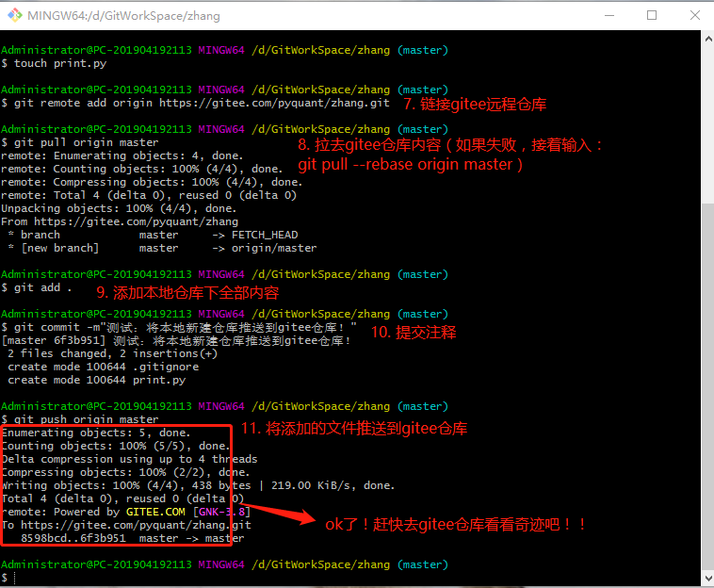Click the '8598bcd..6f3b951 master -> master' line
The height and width of the screenshot is (588, 714).
pos(132,538)
